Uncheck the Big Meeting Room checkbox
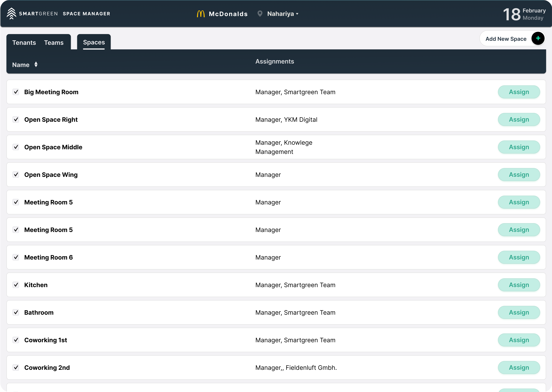The image size is (552, 392). point(16,92)
